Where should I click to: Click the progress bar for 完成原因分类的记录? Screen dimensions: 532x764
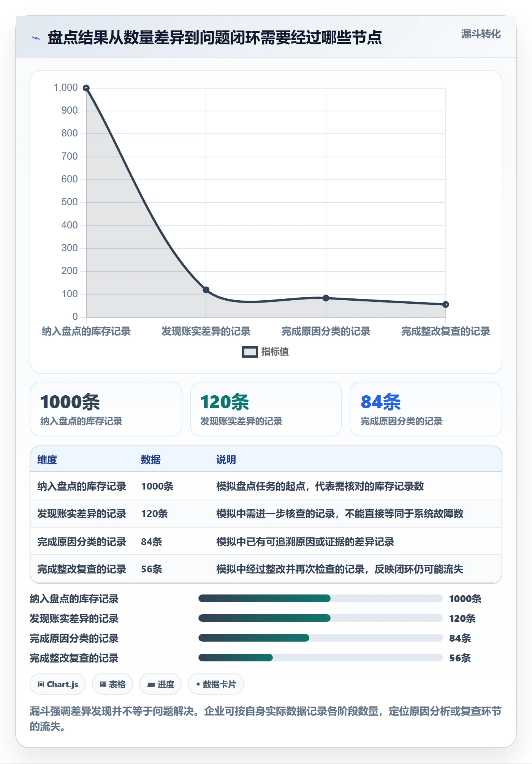coord(320,638)
